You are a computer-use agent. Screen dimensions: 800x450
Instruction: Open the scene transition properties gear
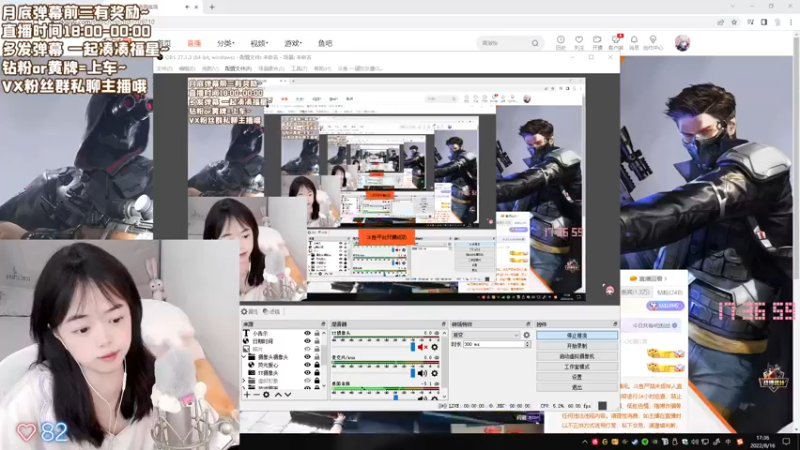pos(527,335)
